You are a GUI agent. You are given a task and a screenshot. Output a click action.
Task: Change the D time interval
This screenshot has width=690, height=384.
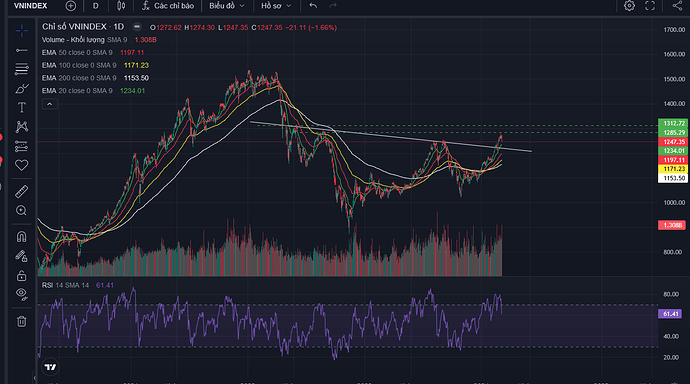pos(95,6)
